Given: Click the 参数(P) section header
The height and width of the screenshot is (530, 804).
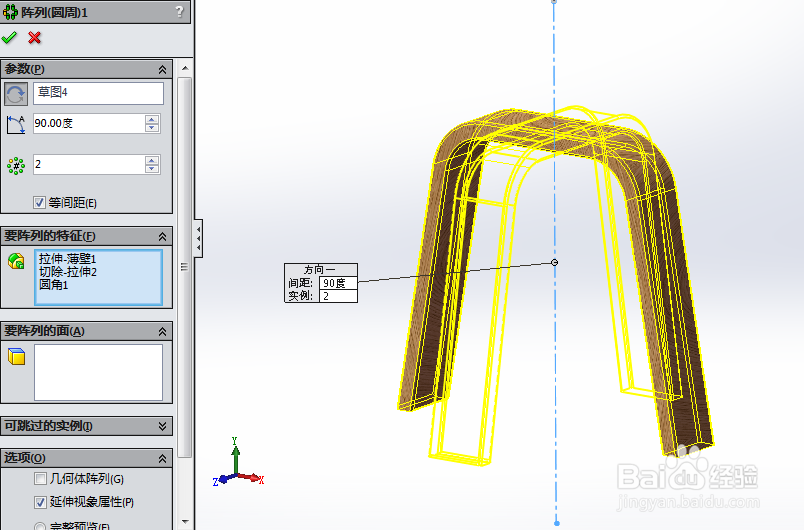Looking at the screenshot, I should tap(86, 69).
